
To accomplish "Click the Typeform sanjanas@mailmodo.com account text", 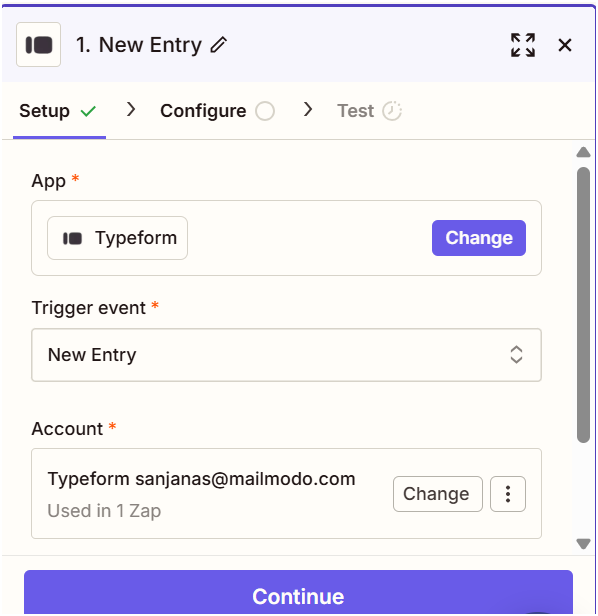I will tap(201, 479).
